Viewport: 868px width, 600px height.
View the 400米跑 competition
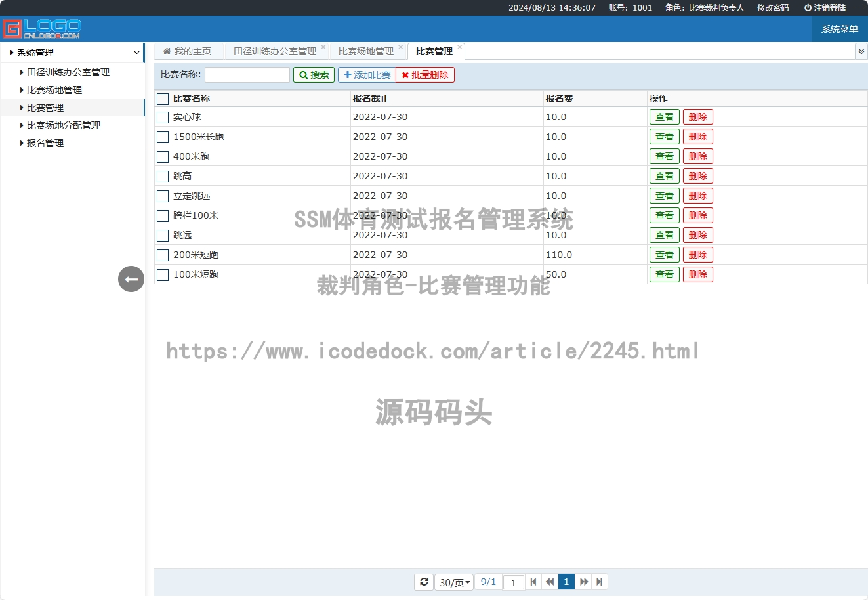click(x=665, y=156)
